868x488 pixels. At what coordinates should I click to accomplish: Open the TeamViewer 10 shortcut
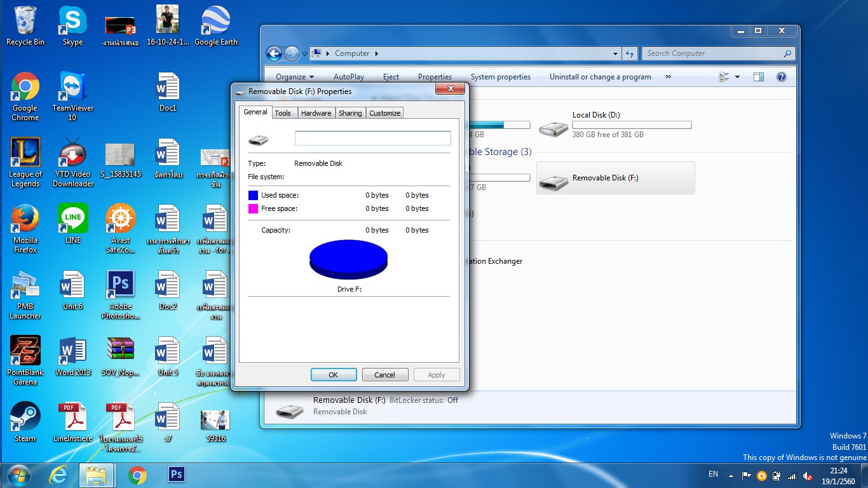pyautogui.click(x=72, y=95)
